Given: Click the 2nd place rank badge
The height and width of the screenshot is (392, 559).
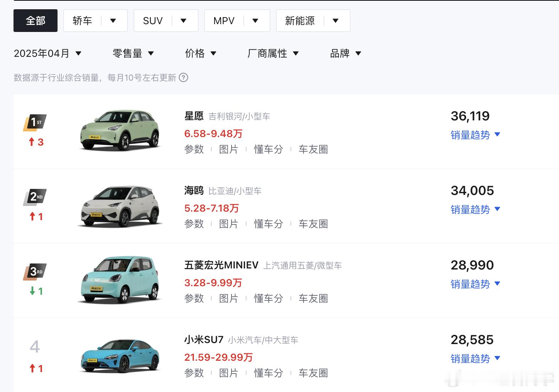Looking at the screenshot, I should (35, 197).
